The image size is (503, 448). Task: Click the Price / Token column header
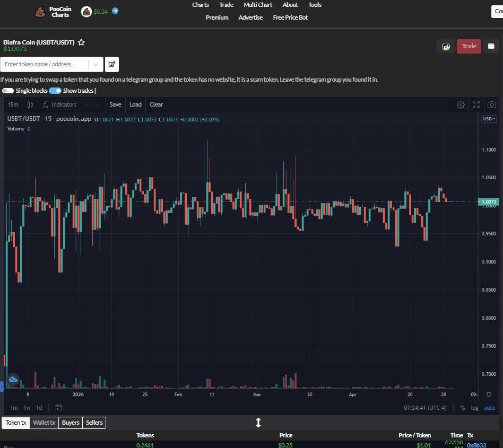click(414, 435)
